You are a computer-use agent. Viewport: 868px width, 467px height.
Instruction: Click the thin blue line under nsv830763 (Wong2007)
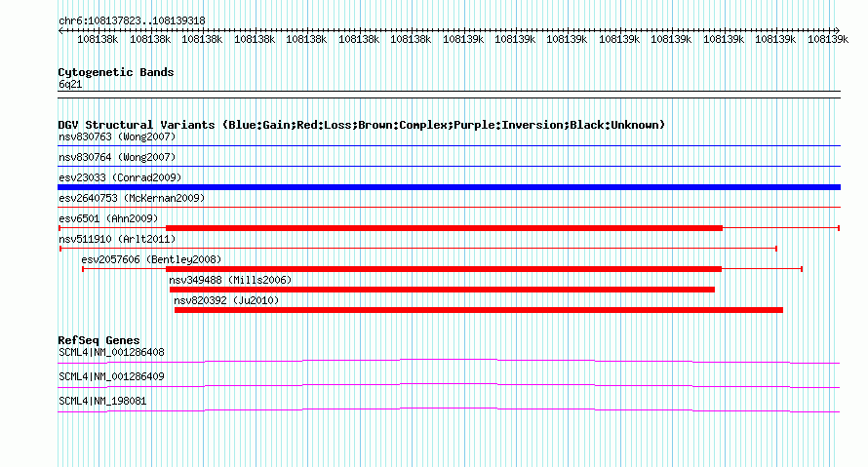[449, 146]
